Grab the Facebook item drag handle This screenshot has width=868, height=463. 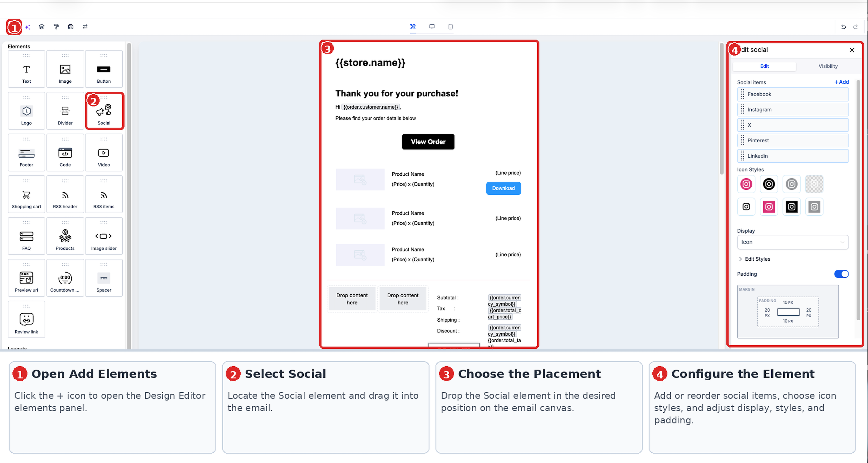pyautogui.click(x=742, y=94)
